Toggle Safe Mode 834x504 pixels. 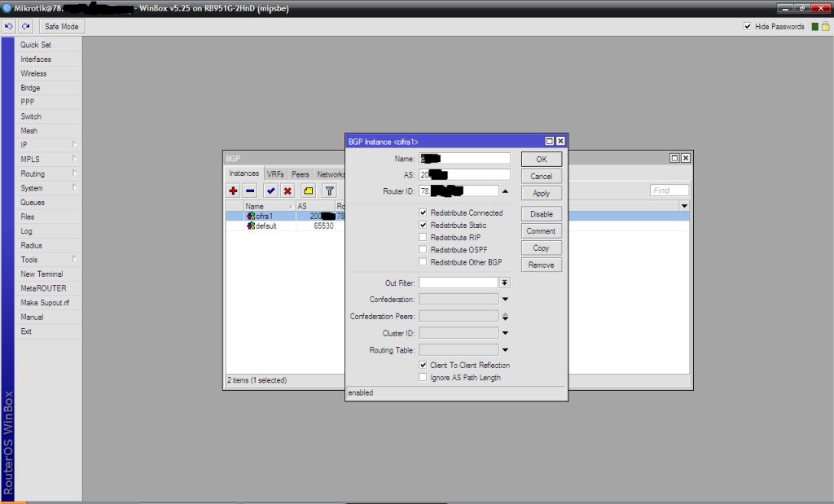point(62,26)
